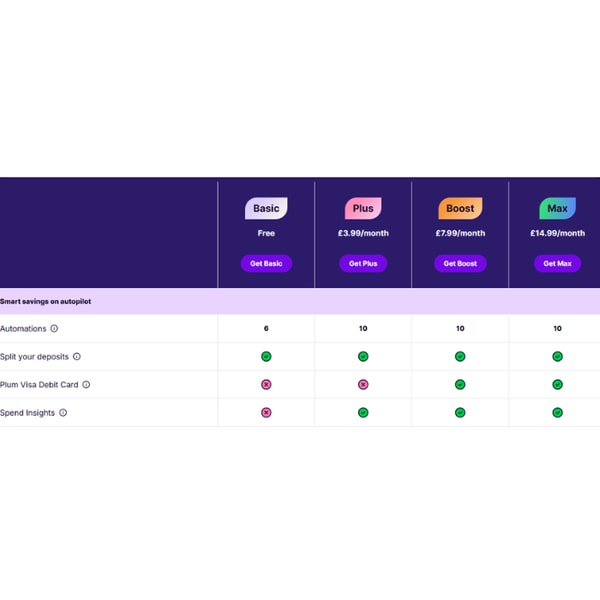Click pink cross for Spend Insights in Basic
The width and height of the screenshot is (600, 600).
click(266, 412)
